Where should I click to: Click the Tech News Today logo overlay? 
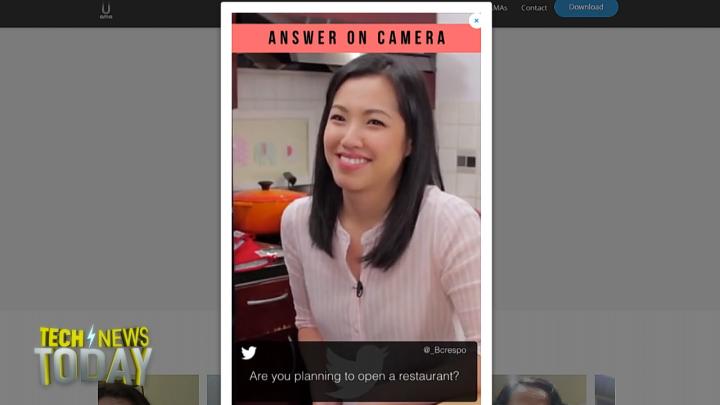93,355
